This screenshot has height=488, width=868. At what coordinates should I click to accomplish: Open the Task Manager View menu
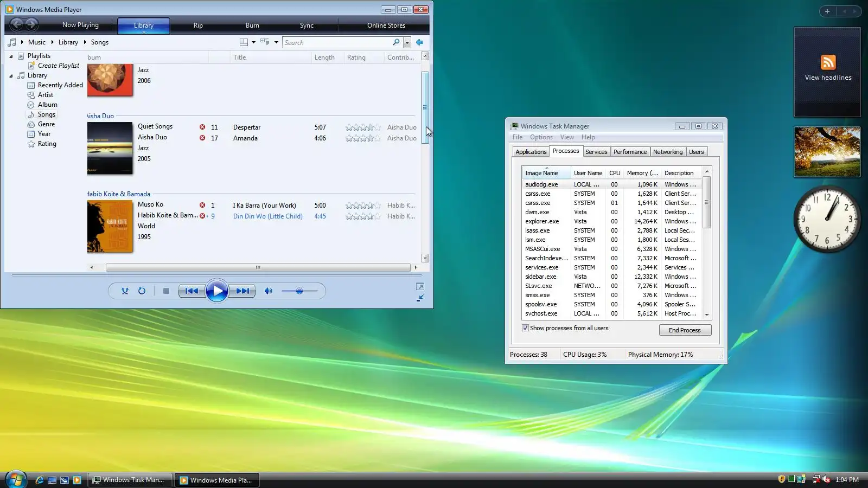567,137
